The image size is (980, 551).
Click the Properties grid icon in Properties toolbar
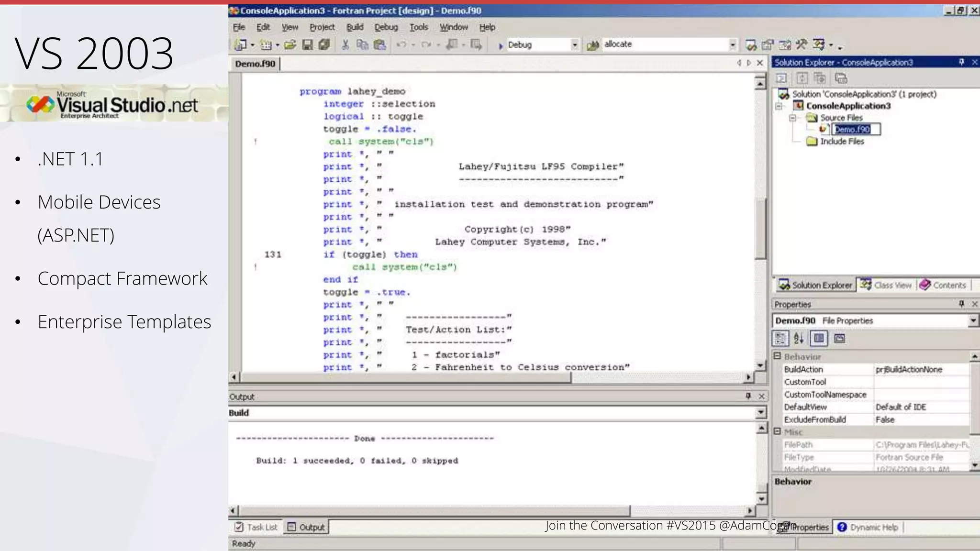(x=819, y=339)
